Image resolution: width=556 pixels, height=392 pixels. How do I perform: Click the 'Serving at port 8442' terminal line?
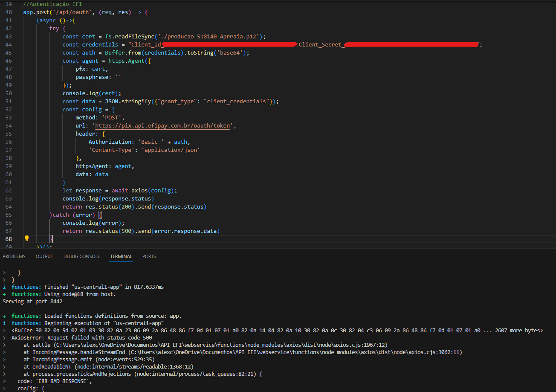32,302
